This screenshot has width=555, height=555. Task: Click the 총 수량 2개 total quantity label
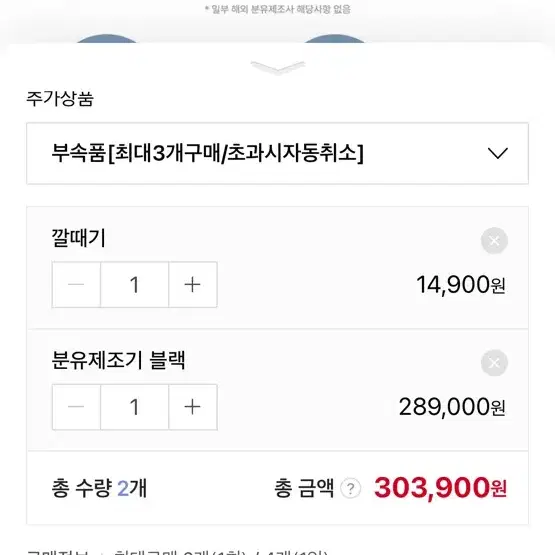point(99,488)
